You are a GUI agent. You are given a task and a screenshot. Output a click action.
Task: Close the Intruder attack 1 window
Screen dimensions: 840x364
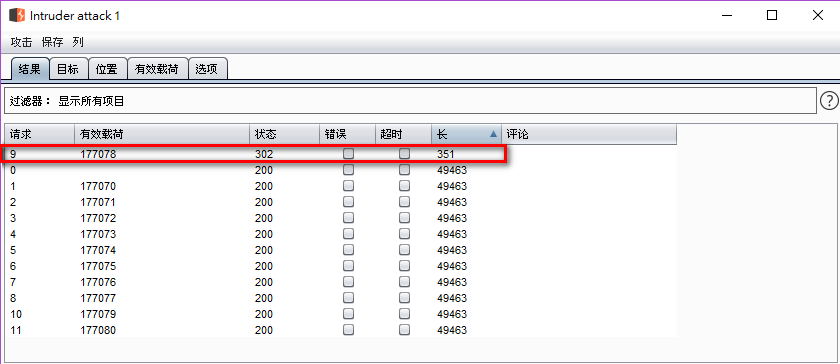click(x=818, y=16)
